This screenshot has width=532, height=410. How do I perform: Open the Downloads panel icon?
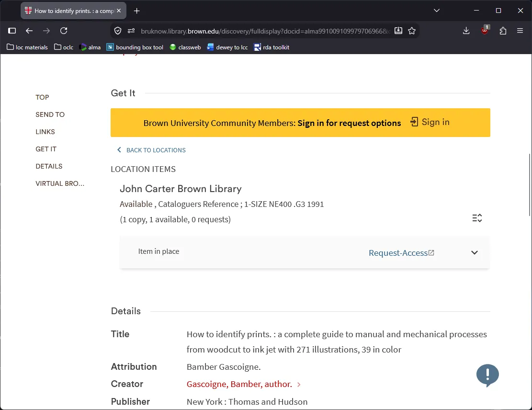point(466,31)
